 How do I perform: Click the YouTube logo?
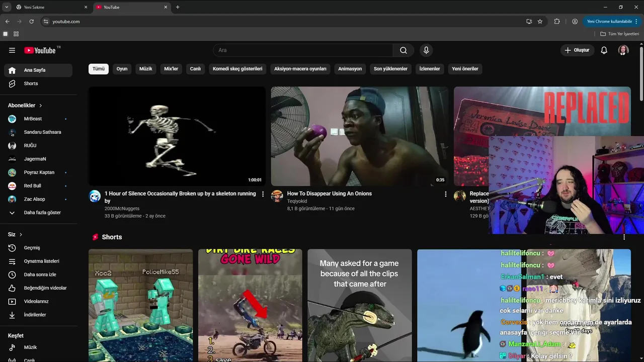[x=40, y=50]
